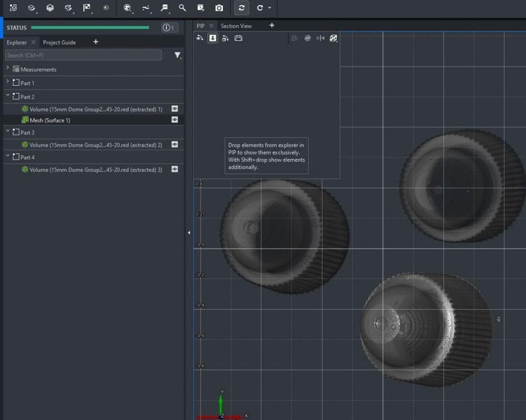This screenshot has width=526, height=420.
Task: Close the PIP tab
Action: click(212, 26)
